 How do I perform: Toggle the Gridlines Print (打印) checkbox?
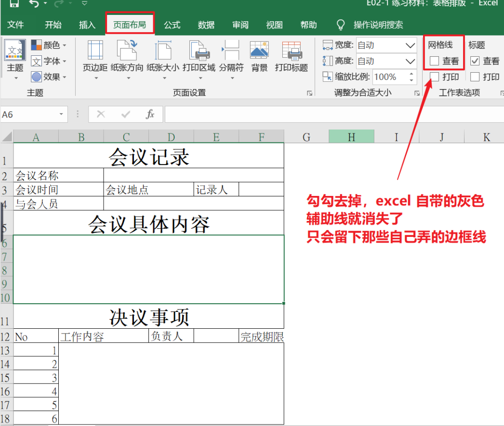(434, 77)
